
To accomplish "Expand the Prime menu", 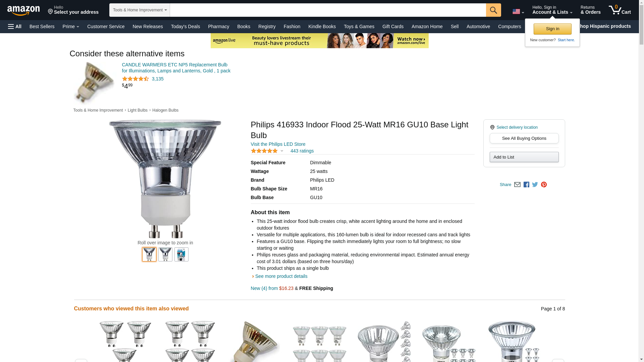I will (x=71, y=26).
